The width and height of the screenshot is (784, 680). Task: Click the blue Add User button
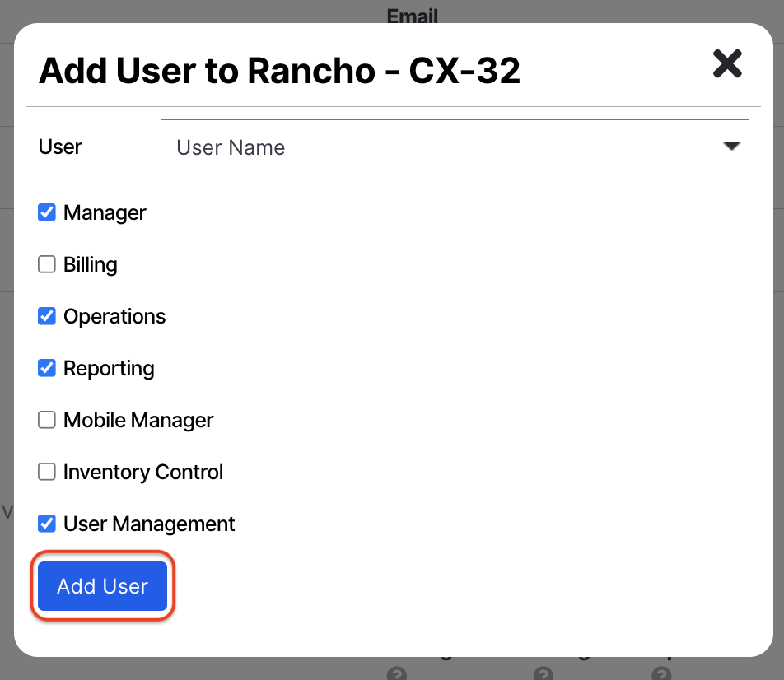102,586
